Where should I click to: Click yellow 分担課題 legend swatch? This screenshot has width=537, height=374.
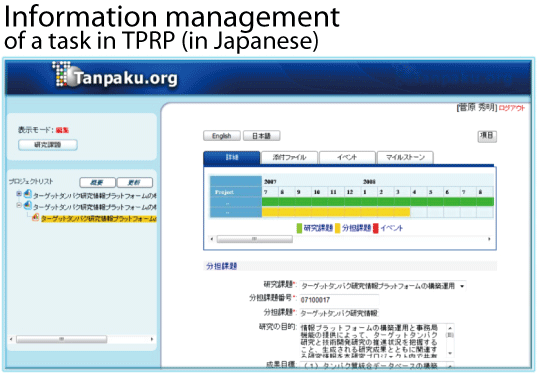pos(337,228)
